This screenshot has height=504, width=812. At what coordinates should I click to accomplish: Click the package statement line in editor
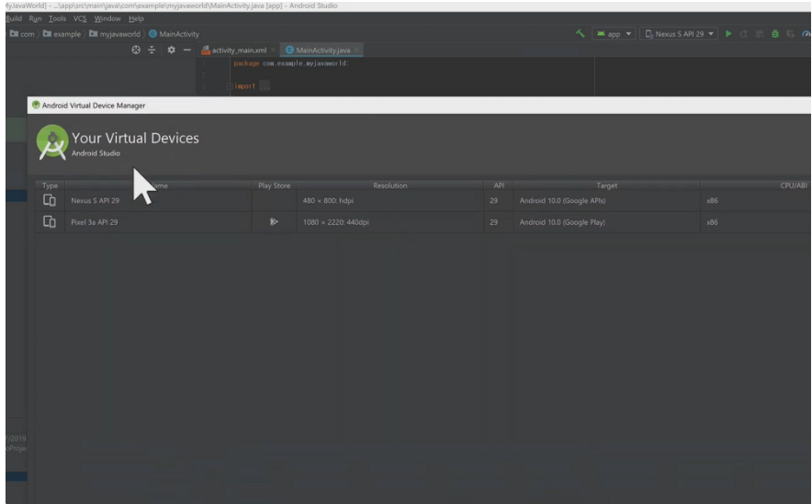291,63
